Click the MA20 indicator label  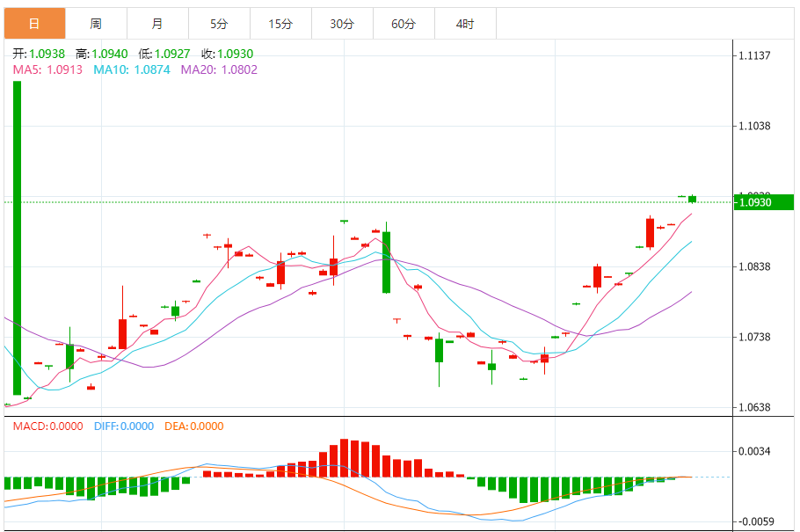[x=219, y=69]
